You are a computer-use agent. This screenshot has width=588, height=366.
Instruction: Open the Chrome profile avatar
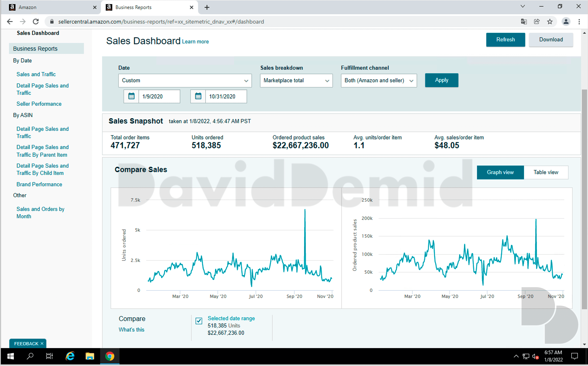(x=566, y=21)
